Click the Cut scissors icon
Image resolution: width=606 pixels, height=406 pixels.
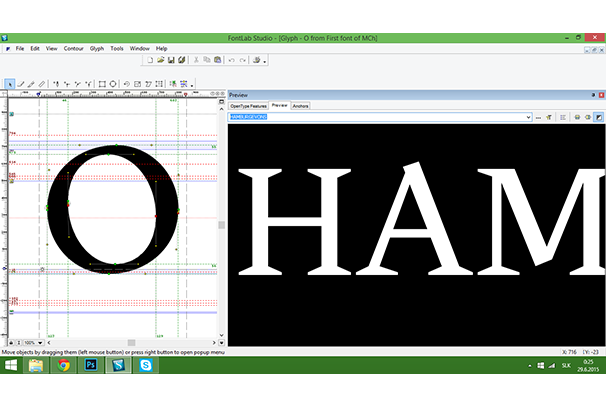(194, 60)
